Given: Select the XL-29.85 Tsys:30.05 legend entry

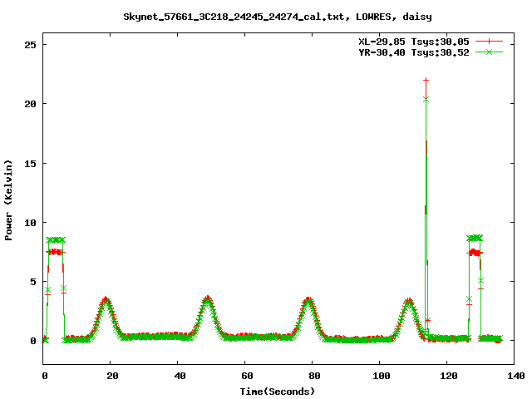Looking at the screenshot, I should [x=414, y=42].
